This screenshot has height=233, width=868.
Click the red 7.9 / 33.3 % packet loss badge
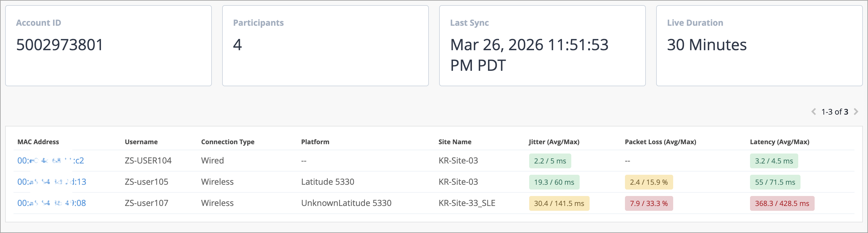649,204
